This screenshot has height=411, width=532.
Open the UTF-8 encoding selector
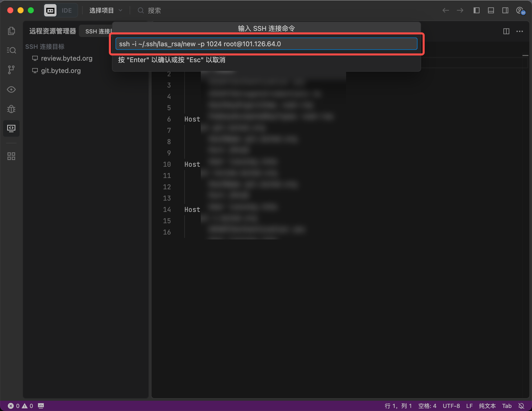pyautogui.click(x=451, y=406)
